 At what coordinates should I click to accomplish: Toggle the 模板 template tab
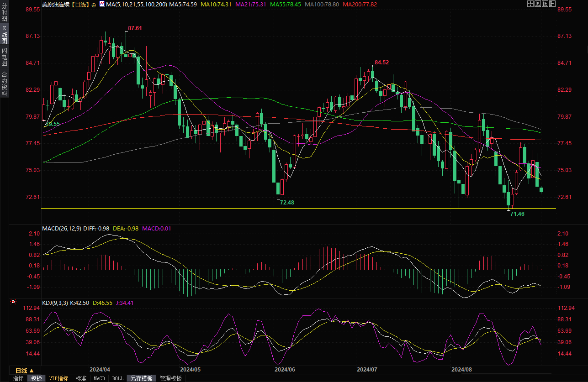36,378
